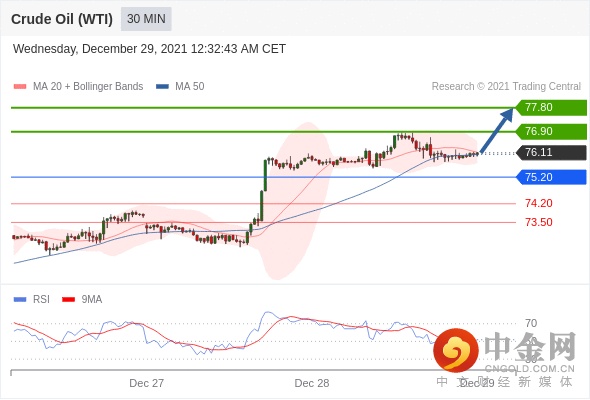Image resolution: width=590 pixels, height=400 pixels.
Task: Click the Crude Oil (WTI) title
Action: click(x=62, y=19)
